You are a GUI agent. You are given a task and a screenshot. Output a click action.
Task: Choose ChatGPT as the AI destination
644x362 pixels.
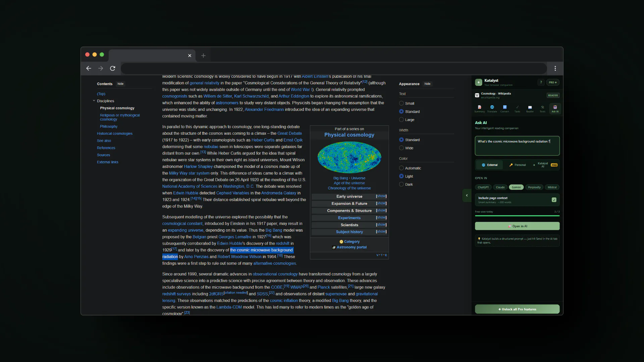click(x=483, y=187)
